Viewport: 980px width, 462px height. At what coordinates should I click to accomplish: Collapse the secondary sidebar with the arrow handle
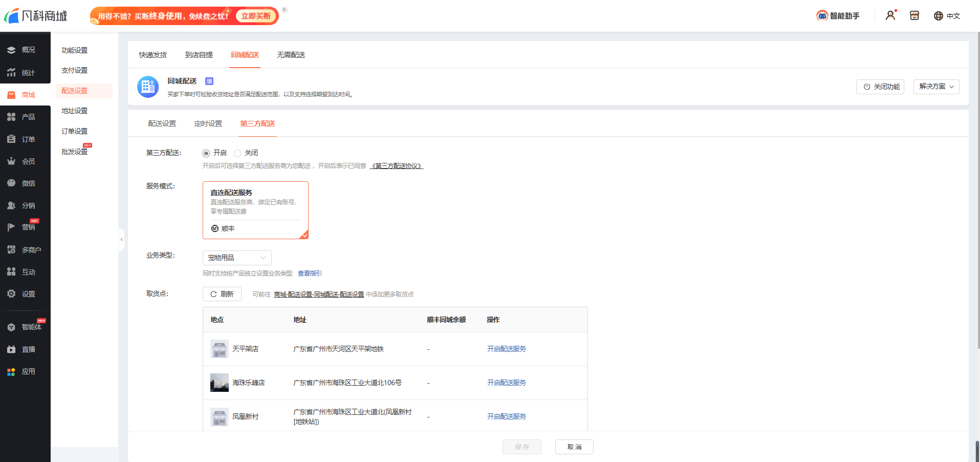click(x=121, y=239)
